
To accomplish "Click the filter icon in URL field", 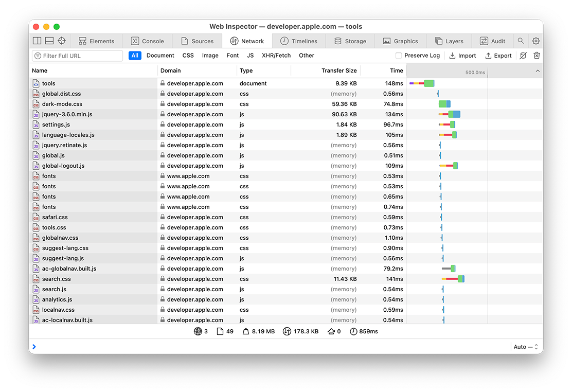I will (38, 56).
